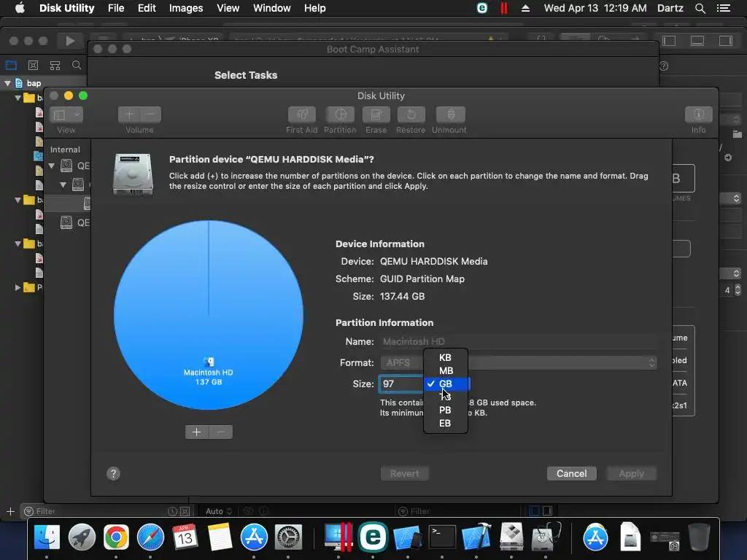The height and width of the screenshot is (560, 747).
Task: Open the Xcode hammer icon in Dock
Action: point(477,537)
